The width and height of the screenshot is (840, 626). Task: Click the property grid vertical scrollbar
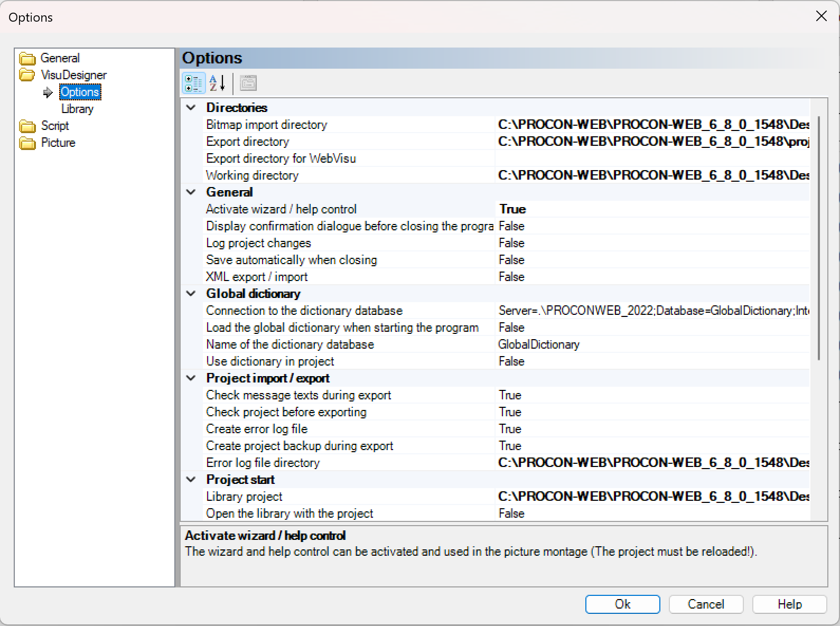coord(819,238)
